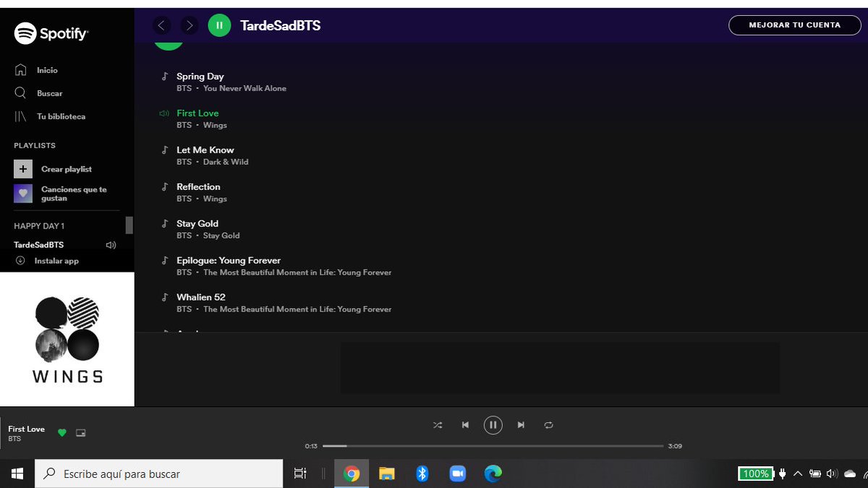
Task: Play the Stay Gold track title
Action: pyautogui.click(x=197, y=224)
